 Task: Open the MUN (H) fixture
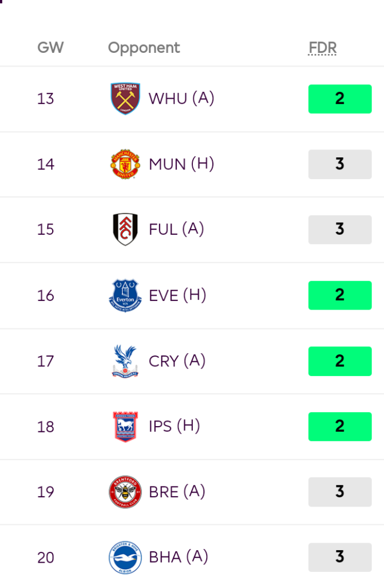pos(181,164)
